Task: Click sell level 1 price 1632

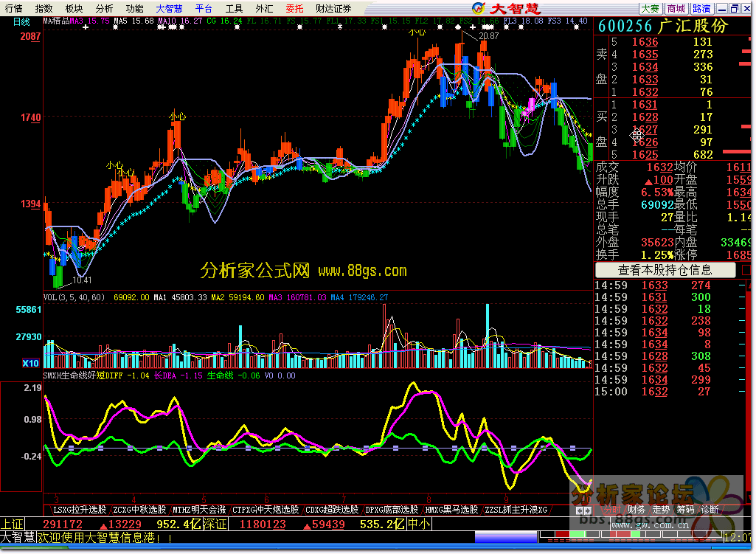Action: pyautogui.click(x=645, y=92)
